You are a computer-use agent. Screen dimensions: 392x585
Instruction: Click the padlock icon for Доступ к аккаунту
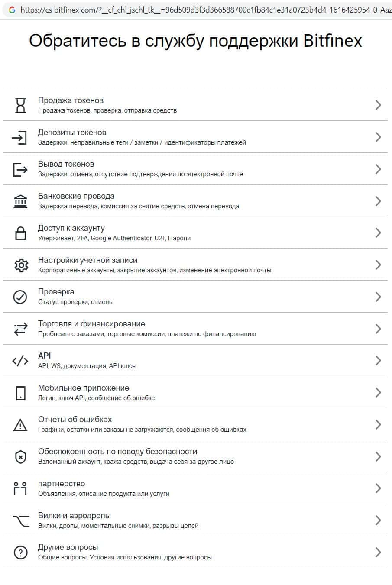coord(20,233)
